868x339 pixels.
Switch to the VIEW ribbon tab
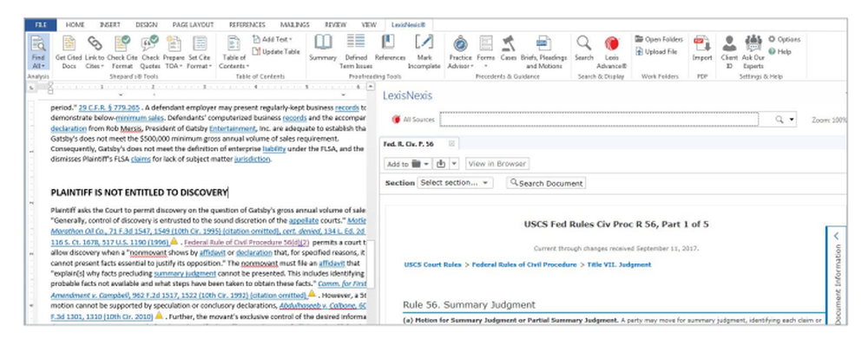tap(369, 25)
